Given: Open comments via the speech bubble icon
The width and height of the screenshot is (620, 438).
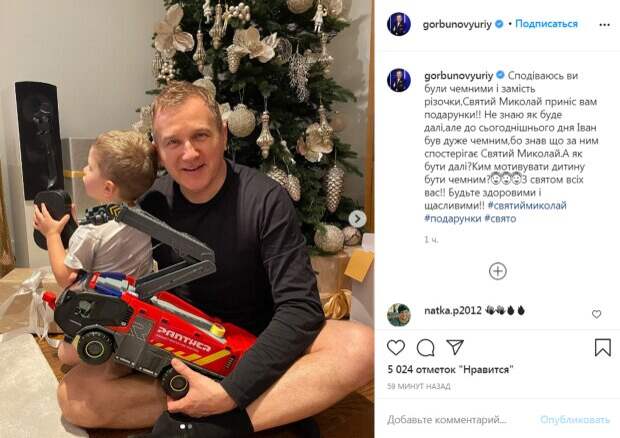Looking at the screenshot, I should coord(425,348).
